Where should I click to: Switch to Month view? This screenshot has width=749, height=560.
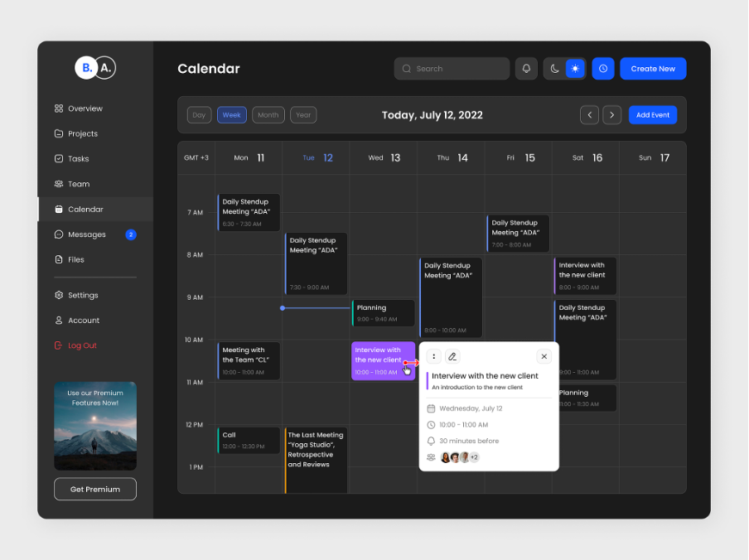point(268,115)
